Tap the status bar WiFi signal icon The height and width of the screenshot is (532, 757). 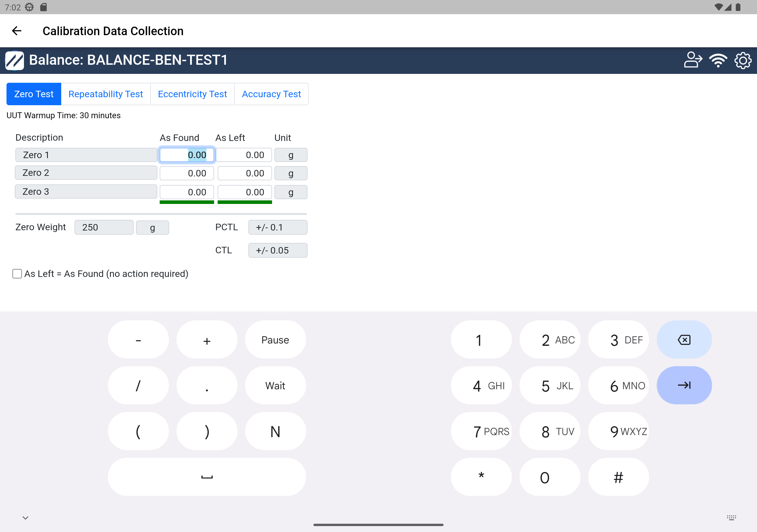[719, 7]
